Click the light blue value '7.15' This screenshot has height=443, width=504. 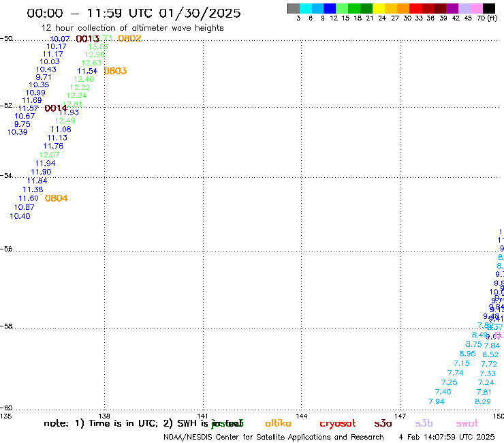(x=462, y=363)
